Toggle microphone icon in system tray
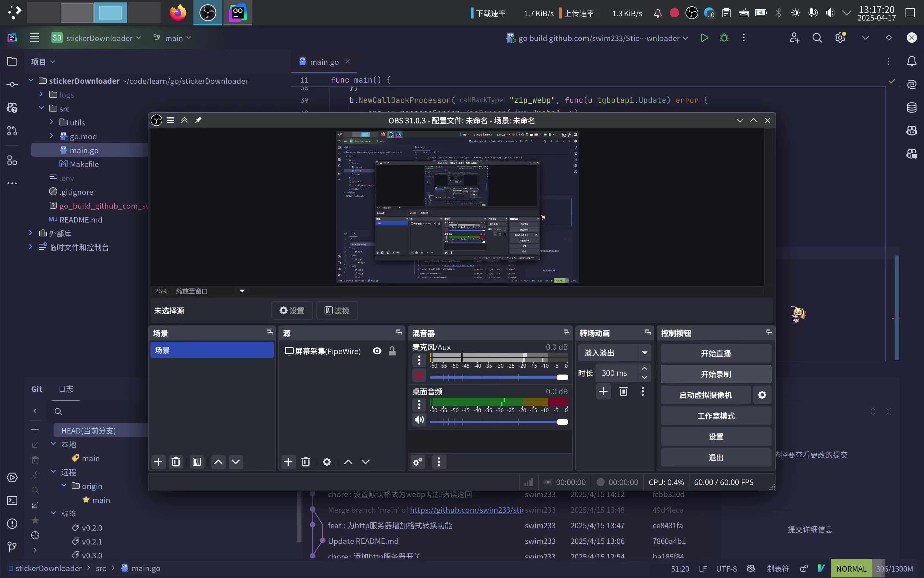The width and height of the screenshot is (924, 578). (x=813, y=13)
